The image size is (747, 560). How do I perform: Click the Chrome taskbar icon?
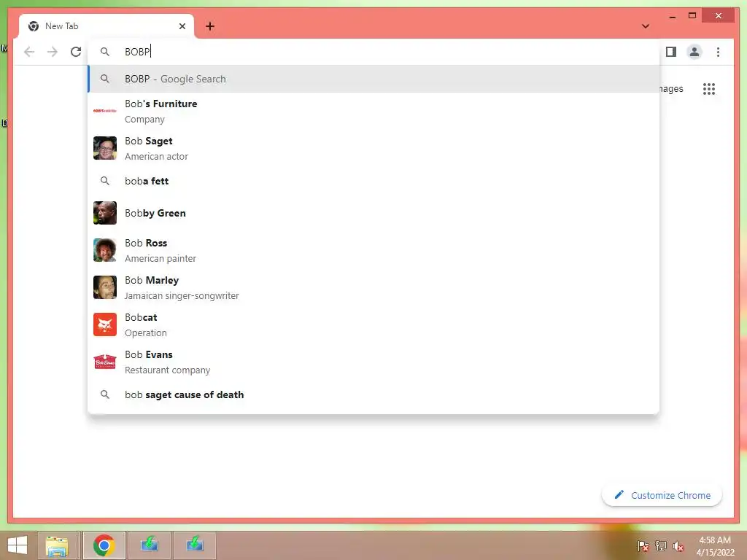click(104, 545)
